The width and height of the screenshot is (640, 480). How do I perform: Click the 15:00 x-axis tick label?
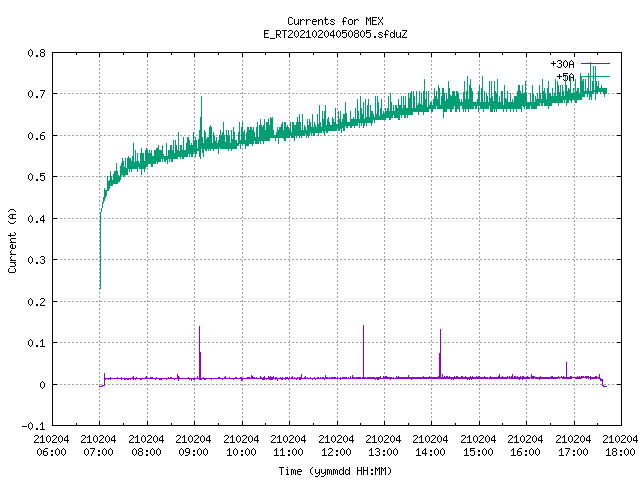[x=478, y=452]
